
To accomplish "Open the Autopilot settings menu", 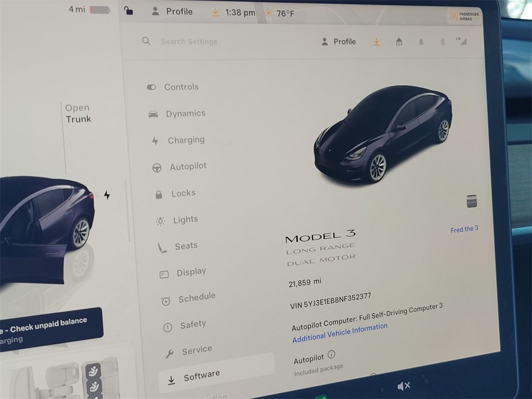I will (x=179, y=167).
